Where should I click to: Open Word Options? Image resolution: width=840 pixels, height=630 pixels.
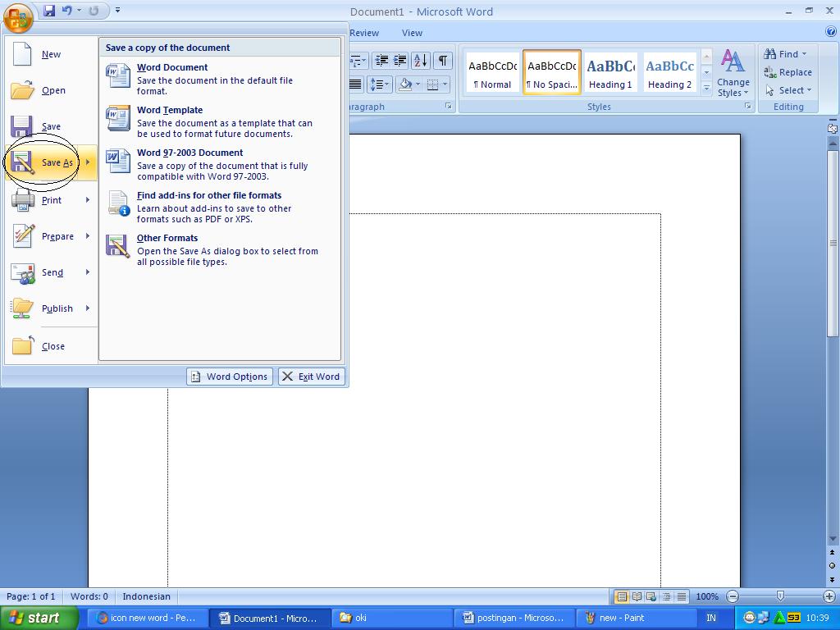(x=230, y=377)
